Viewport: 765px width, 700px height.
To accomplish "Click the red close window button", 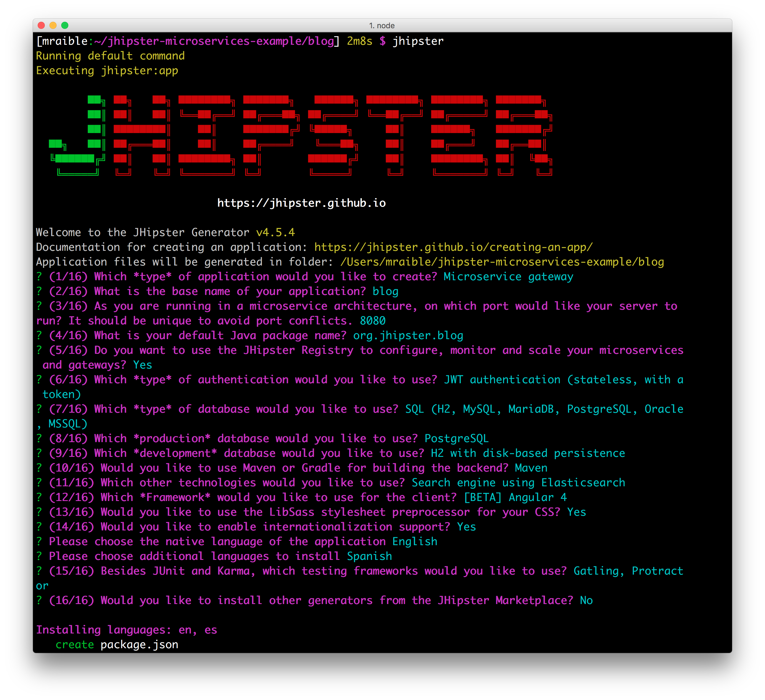I will click(x=41, y=25).
